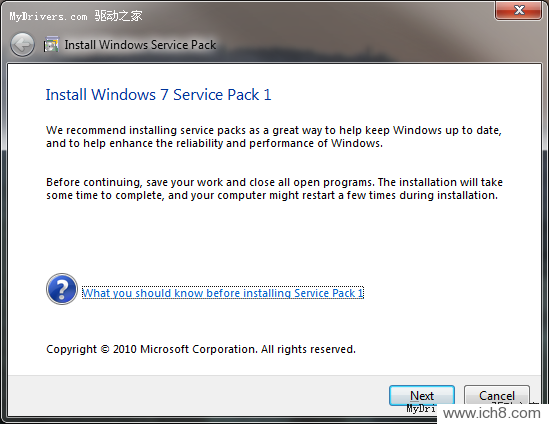549x424 pixels.
Task: Close the installer with the red X
Action: 519,10
